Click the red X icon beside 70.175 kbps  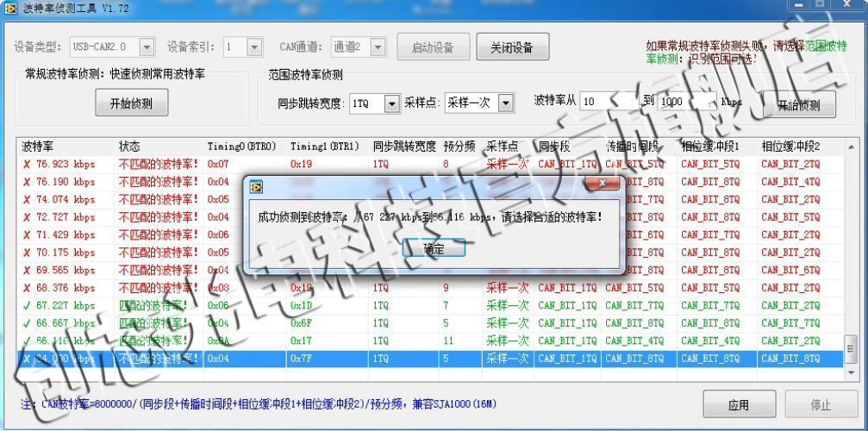coord(27,253)
